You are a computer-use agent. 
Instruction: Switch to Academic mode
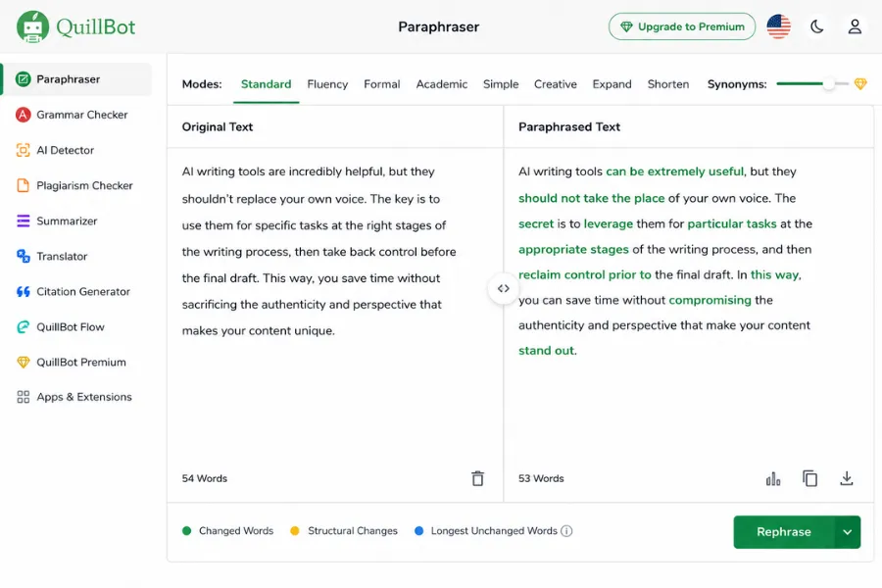(442, 84)
